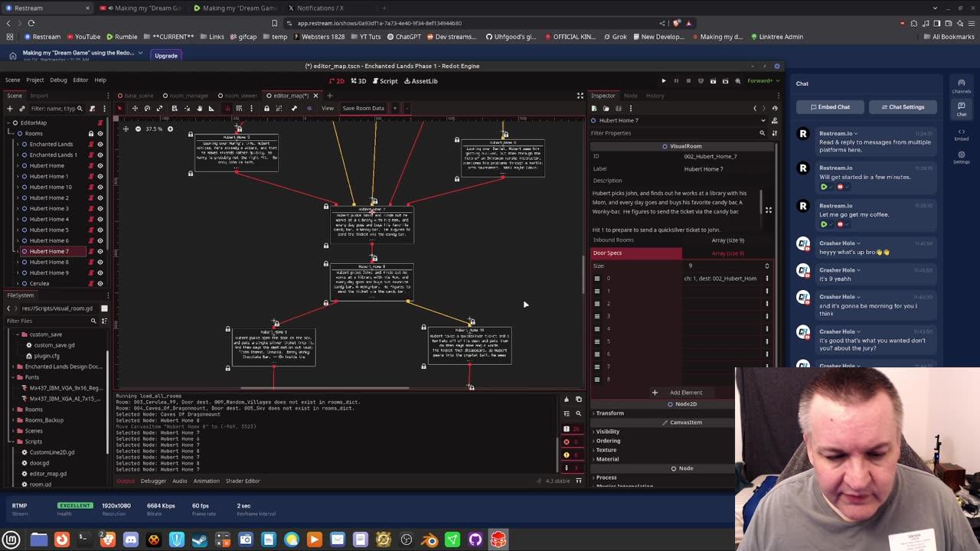The image size is (980, 551).
Task: Click the lock icon on Rooms node
Action: tap(91, 133)
